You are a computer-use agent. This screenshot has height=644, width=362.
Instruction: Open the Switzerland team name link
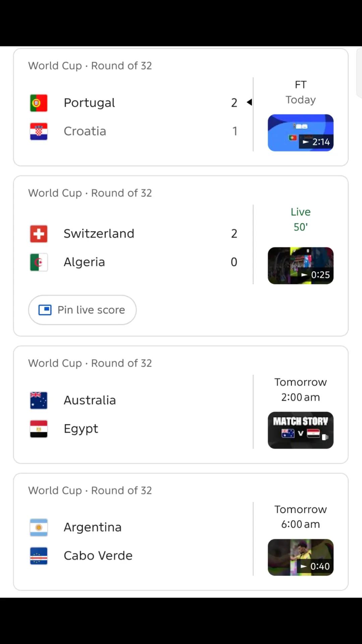pyautogui.click(x=99, y=233)
